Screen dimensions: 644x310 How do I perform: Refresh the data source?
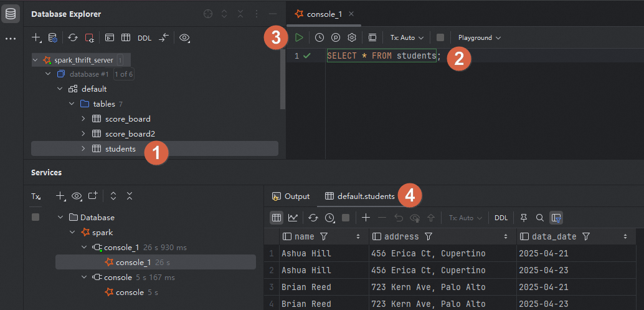pos(73,38)
